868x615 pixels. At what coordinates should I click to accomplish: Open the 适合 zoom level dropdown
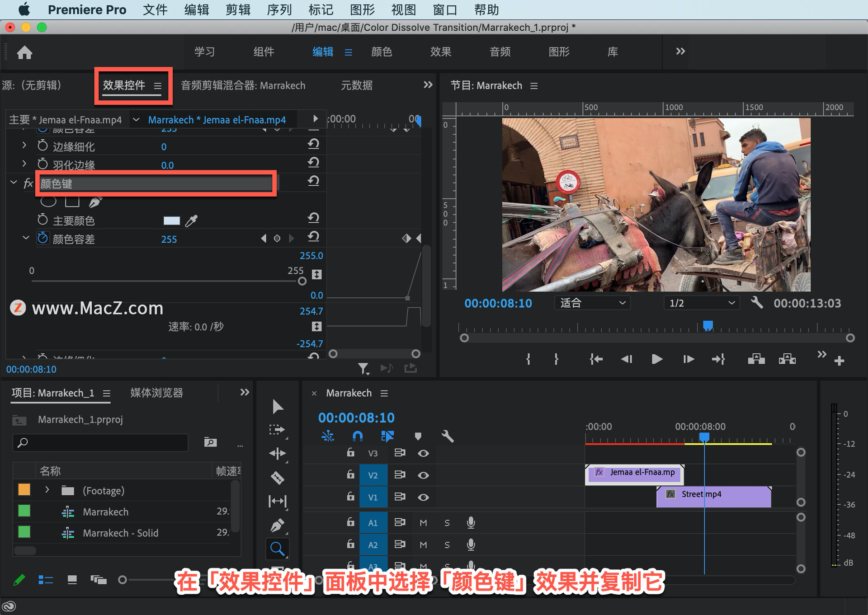(x=592, y=303)
